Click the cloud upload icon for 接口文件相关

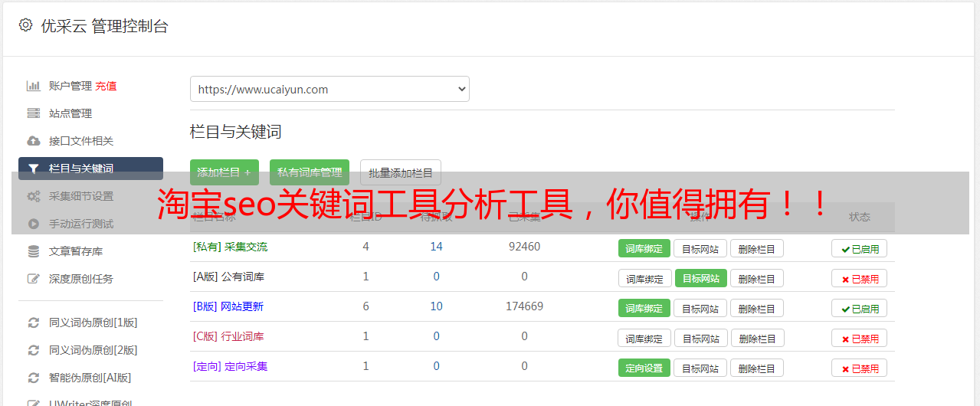pos(33,141)
